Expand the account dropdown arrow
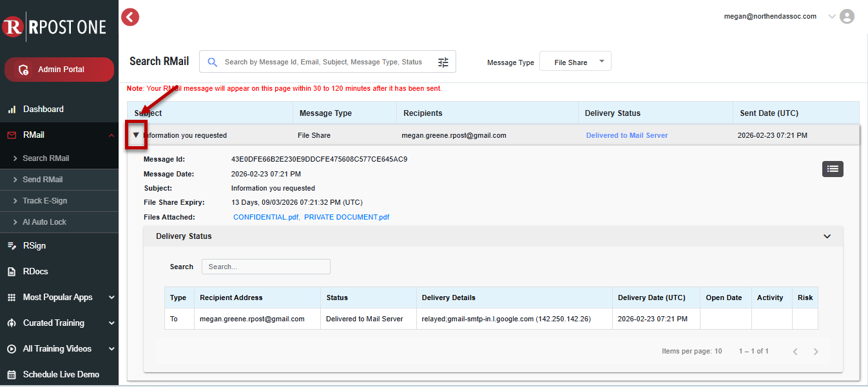This screenshot has width=868, height=387. [x=831, y=17]
